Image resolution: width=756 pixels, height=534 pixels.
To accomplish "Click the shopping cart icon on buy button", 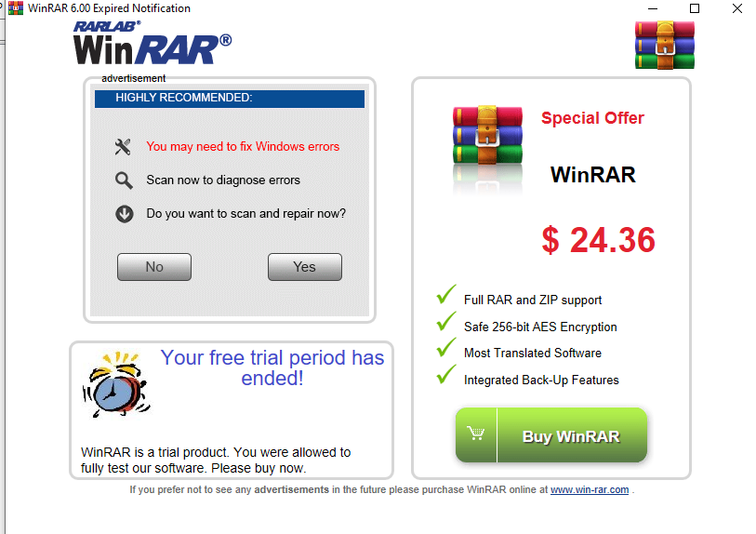I will pyautogui.click(x=476, y=434).
